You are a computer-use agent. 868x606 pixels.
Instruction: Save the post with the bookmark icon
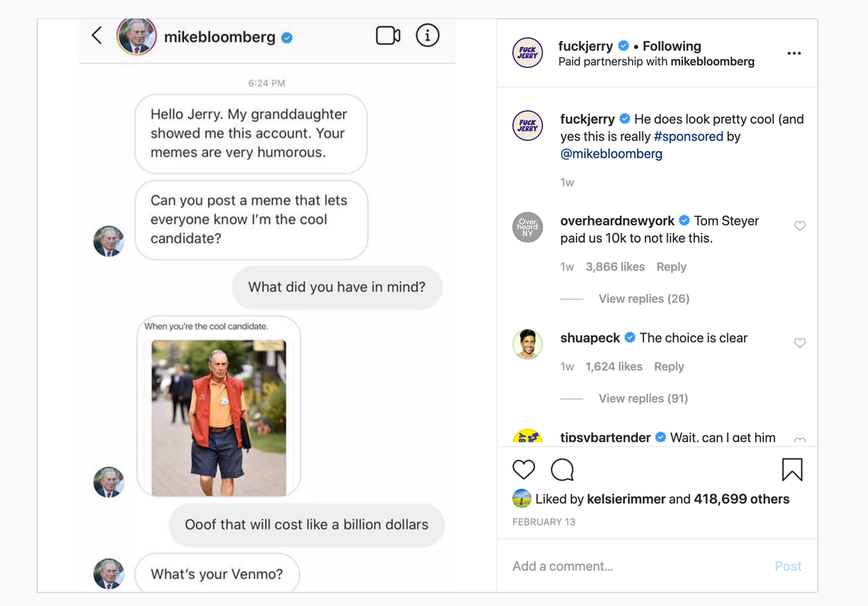[793, 469]
